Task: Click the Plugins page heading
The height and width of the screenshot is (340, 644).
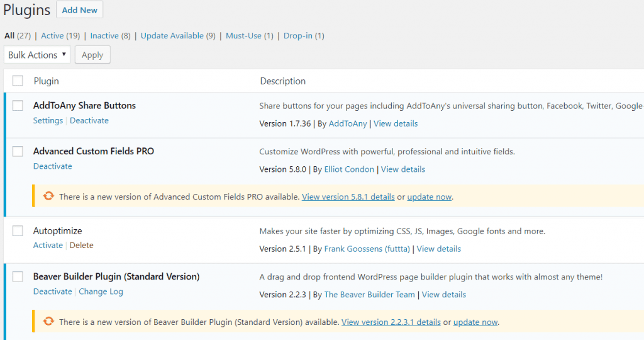Action: pyautogui.click(x=26, y=10)
